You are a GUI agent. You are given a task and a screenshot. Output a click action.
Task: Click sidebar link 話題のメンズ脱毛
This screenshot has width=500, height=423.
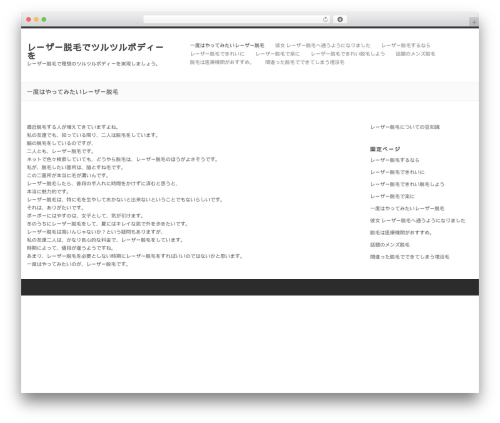click(390, 245)
